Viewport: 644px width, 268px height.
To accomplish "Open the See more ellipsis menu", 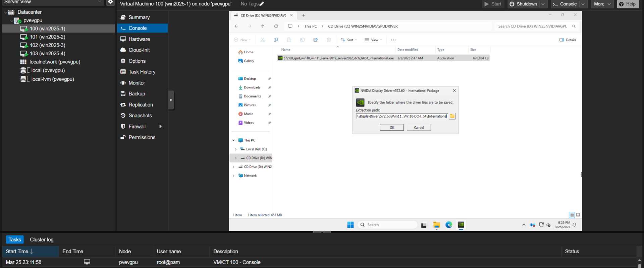I will click(x=393, y=40).
